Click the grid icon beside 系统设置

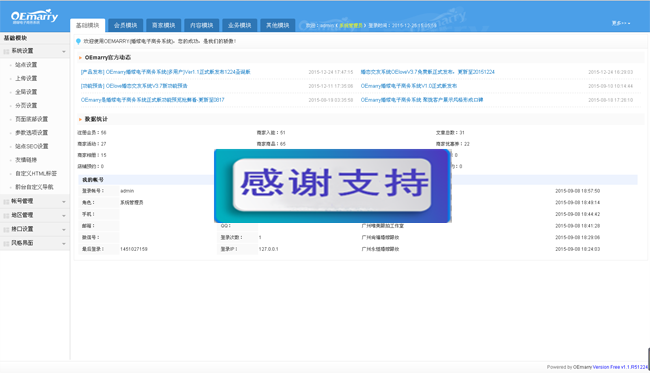(x=6, y=51)
